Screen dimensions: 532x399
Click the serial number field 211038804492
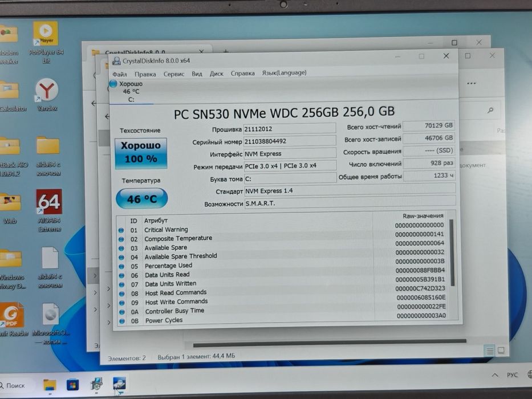point(290,141)
